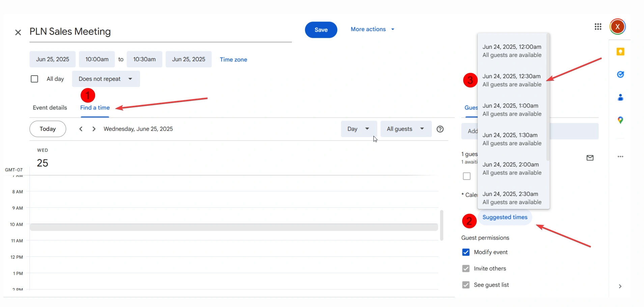Open Contacts in side panel
Image resolution: width=644 pixels, height=307 pixels.
(620, 97)
